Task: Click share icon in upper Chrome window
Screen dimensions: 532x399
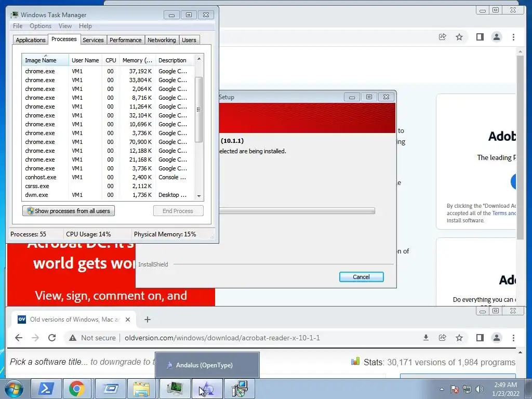Action: point(443,37)
